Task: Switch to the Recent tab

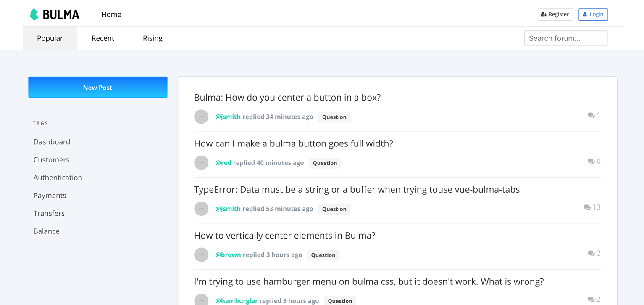Action: [103, 38]
